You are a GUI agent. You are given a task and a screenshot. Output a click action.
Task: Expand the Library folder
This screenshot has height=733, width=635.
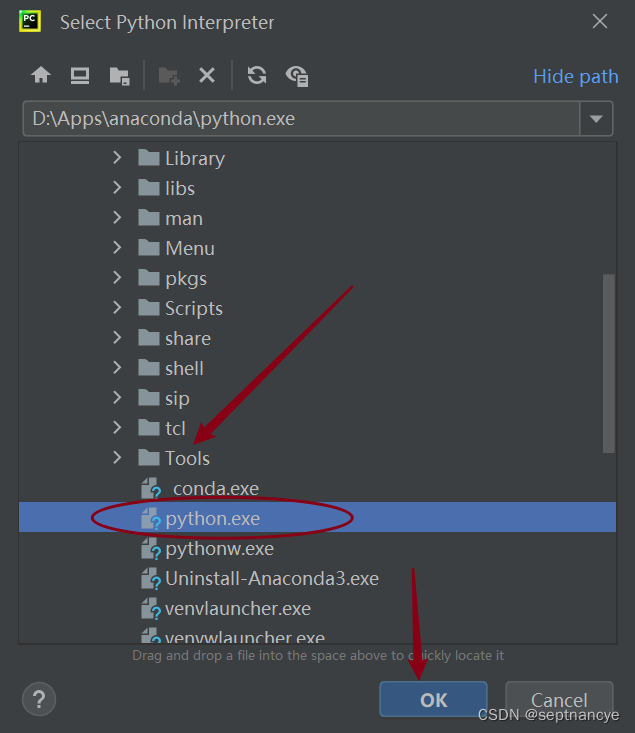tap(117, 158)
